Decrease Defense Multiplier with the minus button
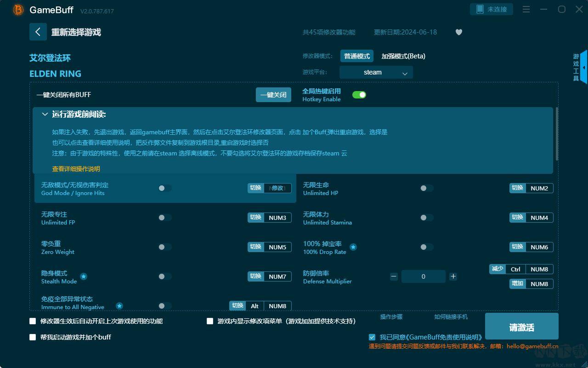588x368 pixels. pos(394,276)
